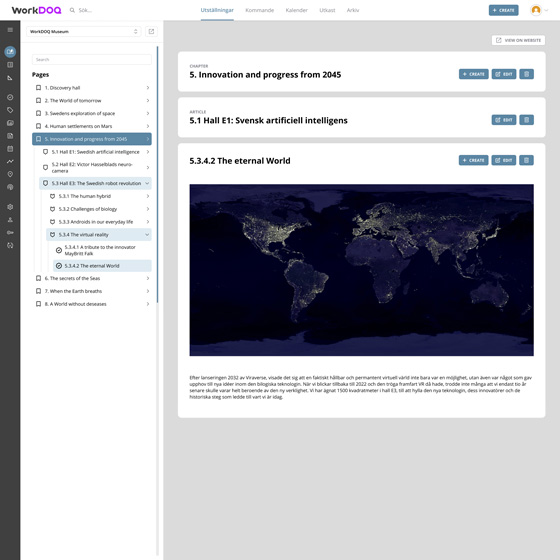Click the open-external icon beside WorkDOQ Museum
This screenshot has width=560, height=560.
[151, 31]
